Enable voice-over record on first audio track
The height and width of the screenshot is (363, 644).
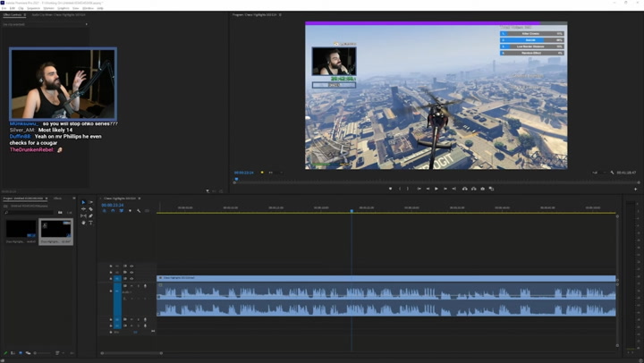click(x=145, y=286)
